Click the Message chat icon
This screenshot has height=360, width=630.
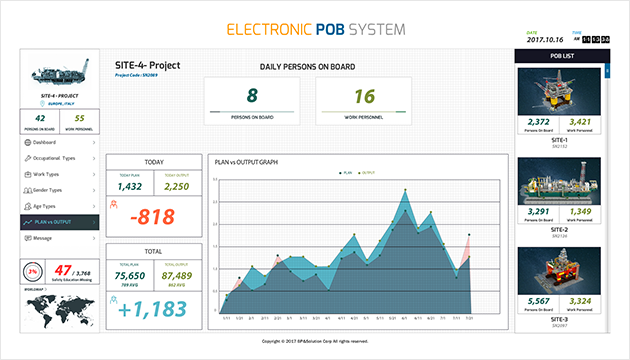[28, 238]
